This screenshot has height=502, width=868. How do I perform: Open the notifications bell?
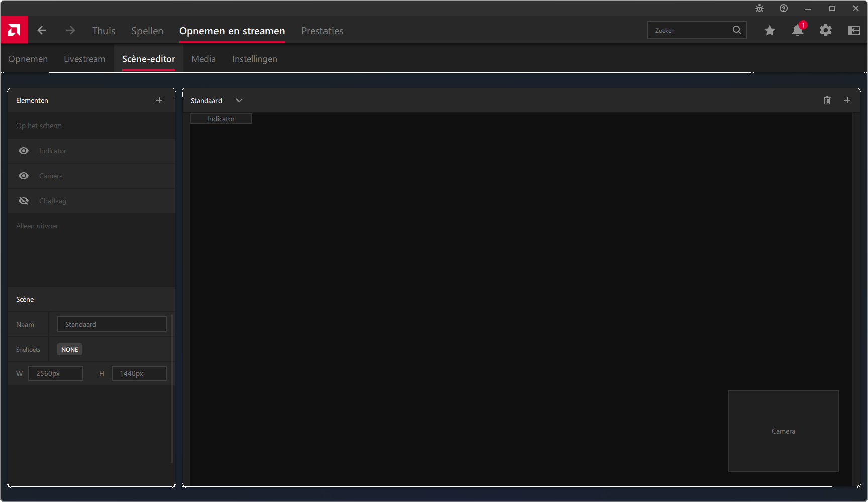[797, 31]
